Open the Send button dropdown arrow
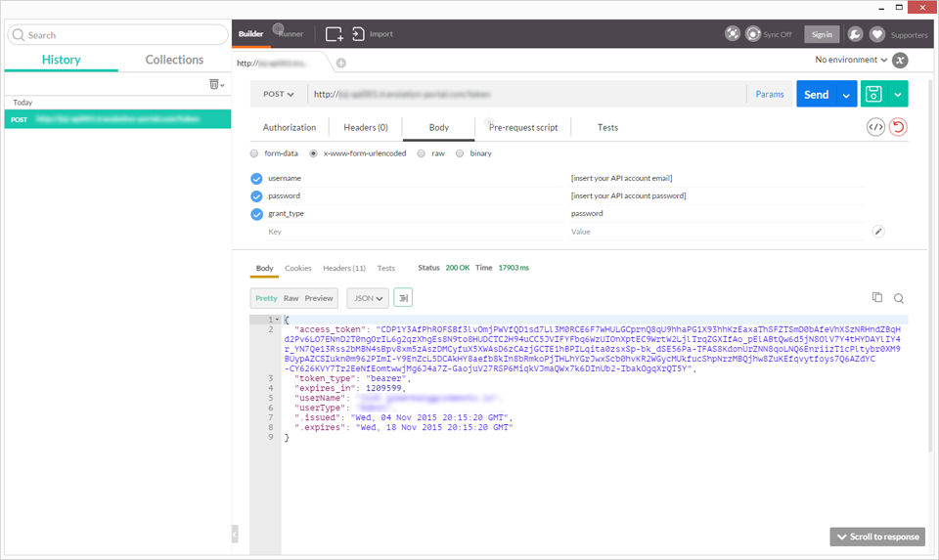Viewport: 939px width, 560px height. [x=846, y=95]
